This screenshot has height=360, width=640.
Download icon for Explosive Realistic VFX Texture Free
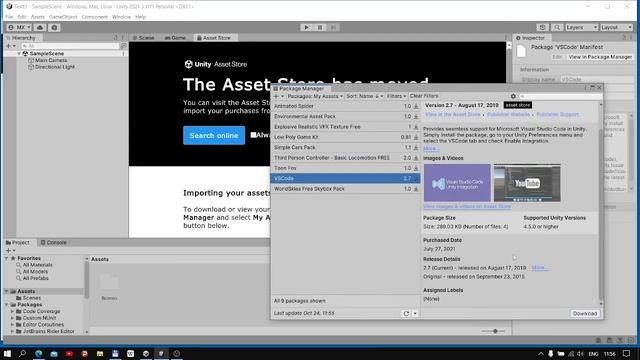pos(416,127)
